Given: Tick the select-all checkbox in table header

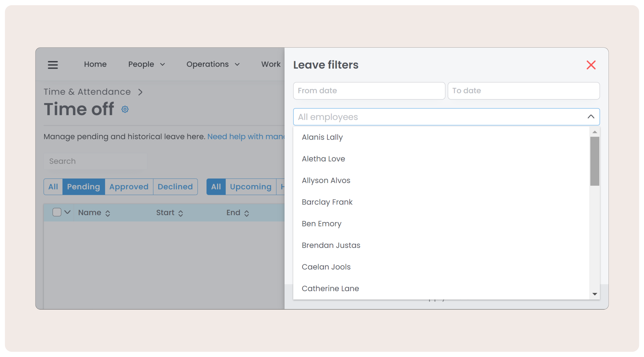Looking at the screenshot, I should (57, 212).
